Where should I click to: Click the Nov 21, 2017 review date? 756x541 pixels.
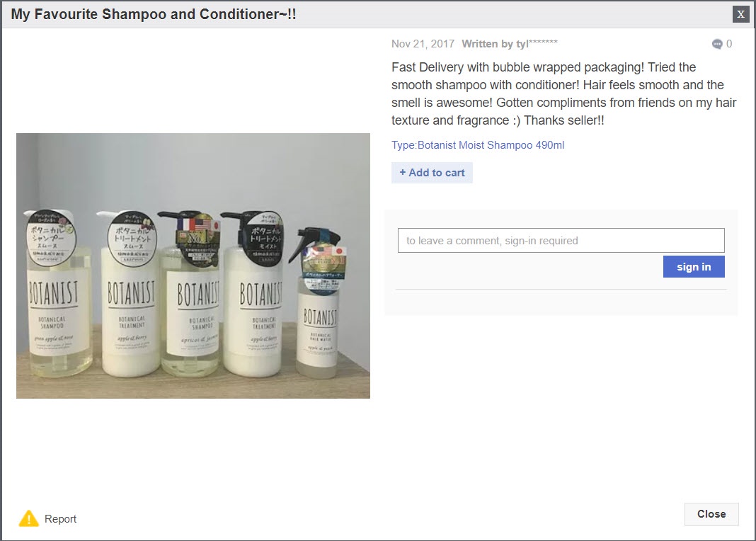pyautogui.click(x=423, y=44)
